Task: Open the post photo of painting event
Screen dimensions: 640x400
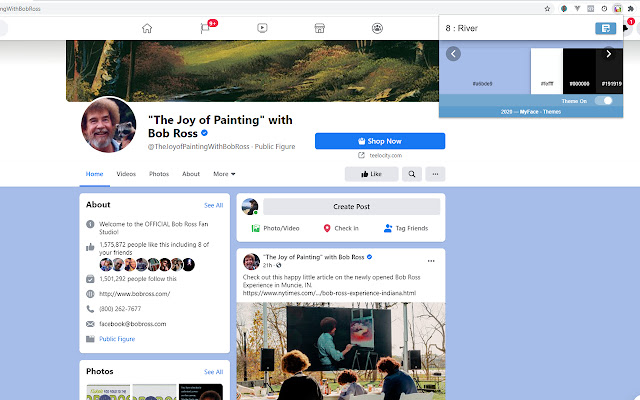Action: (341, 351)
